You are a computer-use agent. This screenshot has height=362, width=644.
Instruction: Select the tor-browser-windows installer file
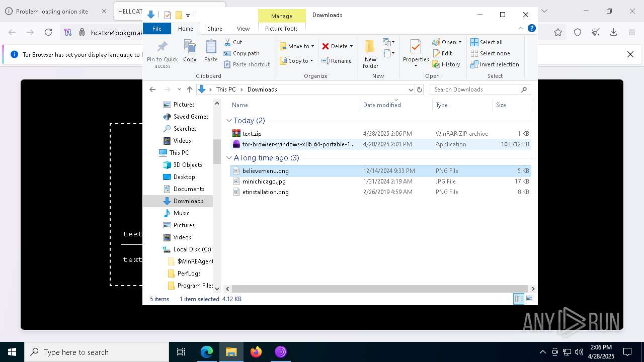[x=380, y=144]
